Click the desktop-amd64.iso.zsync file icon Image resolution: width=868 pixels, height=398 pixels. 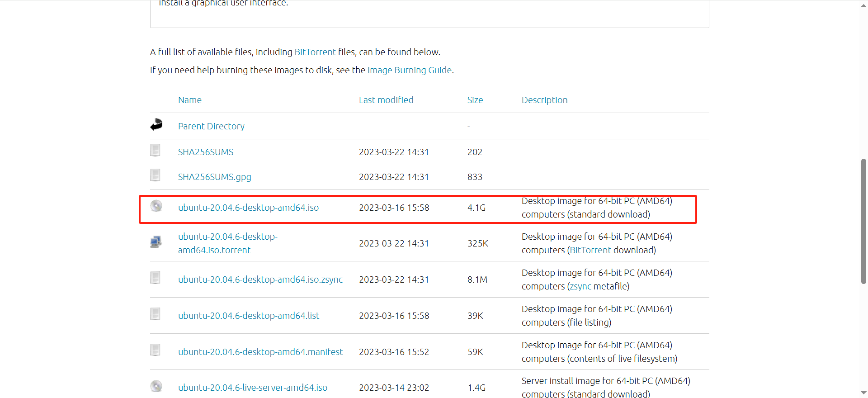(155, 278)
